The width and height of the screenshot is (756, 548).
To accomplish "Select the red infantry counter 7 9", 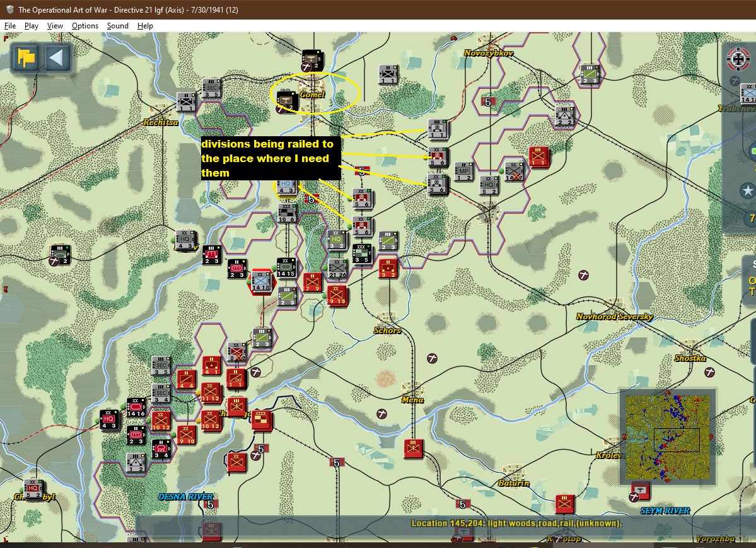I will (x=313, y=283).
